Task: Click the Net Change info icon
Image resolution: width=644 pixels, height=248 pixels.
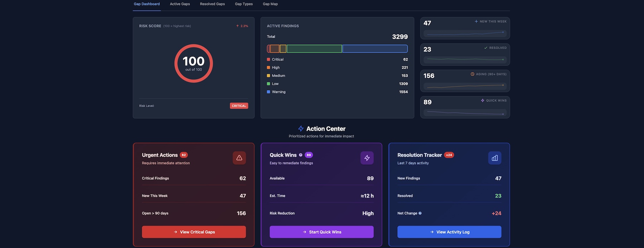Action: [x=420, y=213]
